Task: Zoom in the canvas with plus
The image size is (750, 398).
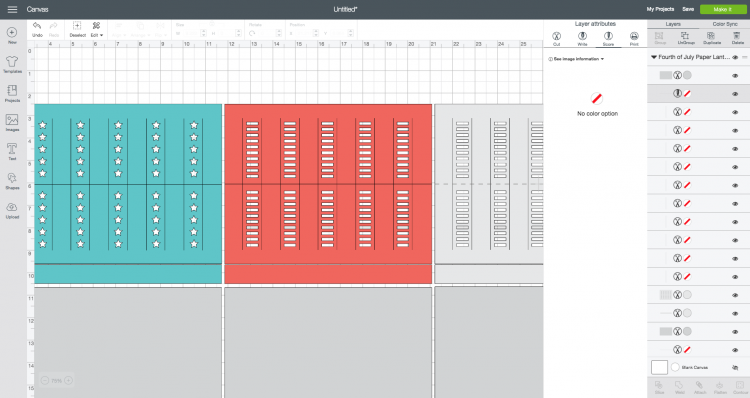Action: pos(68,381)
